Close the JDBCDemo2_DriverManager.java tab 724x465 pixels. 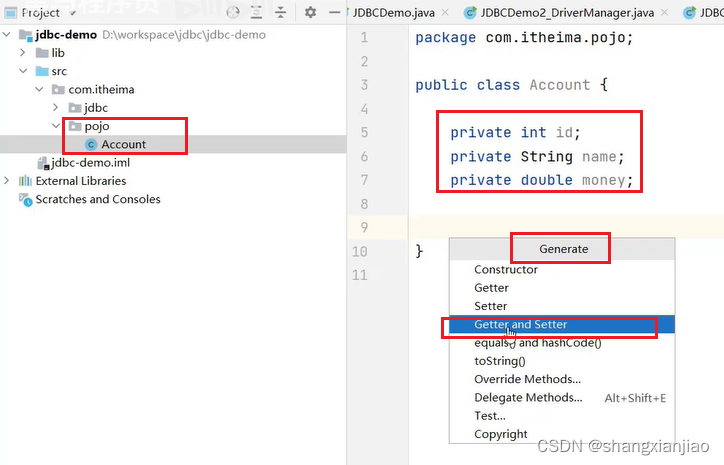point(664,12)
